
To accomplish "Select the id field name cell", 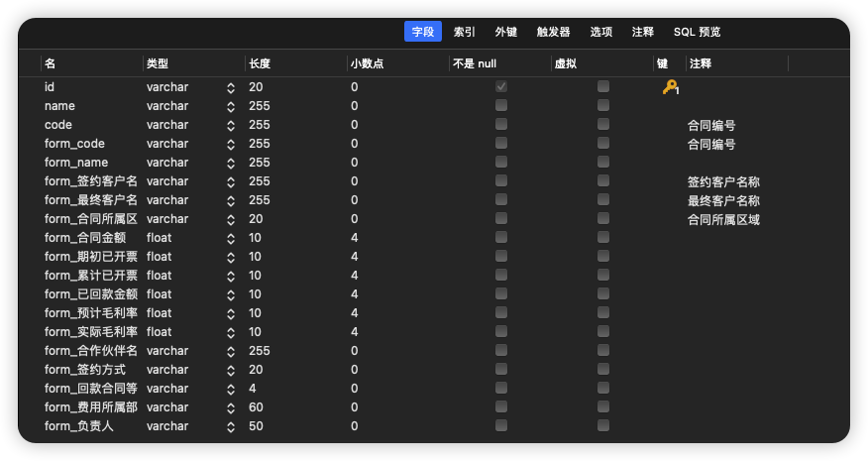I will point(50,87).
